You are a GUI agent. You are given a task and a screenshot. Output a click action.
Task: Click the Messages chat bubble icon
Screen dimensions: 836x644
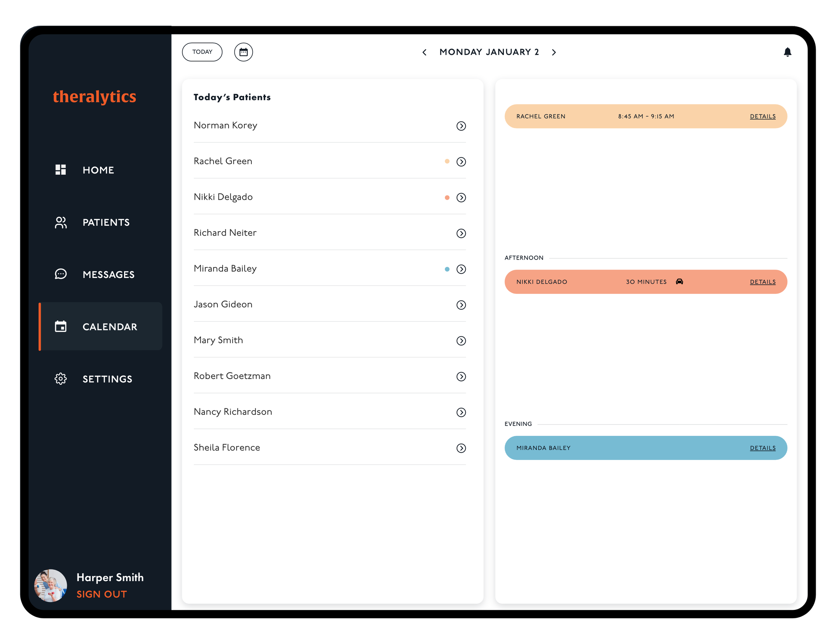[61, 274]
